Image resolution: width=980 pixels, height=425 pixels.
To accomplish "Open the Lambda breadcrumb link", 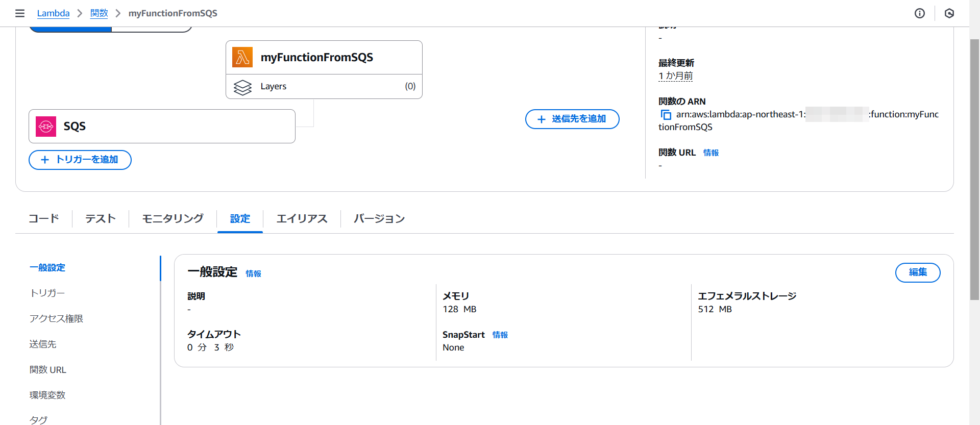I will click(53, 13).
